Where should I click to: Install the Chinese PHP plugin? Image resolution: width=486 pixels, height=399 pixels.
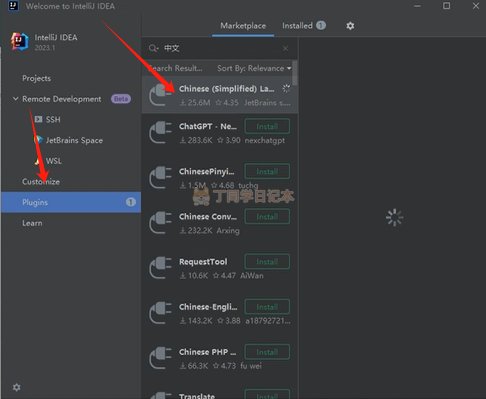(x=267, y=352)
